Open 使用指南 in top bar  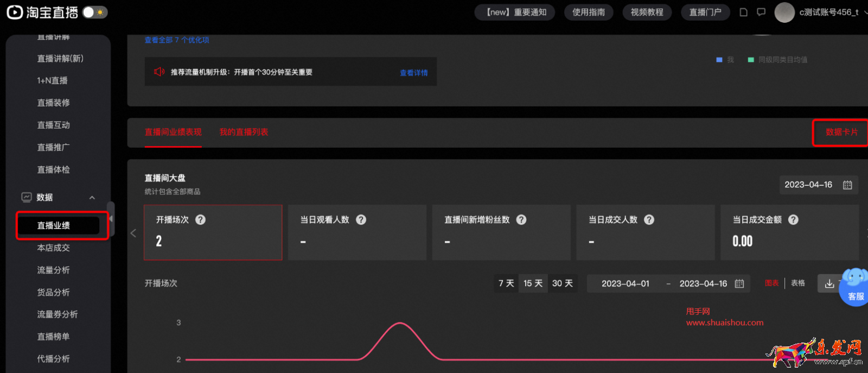point(589,12)
